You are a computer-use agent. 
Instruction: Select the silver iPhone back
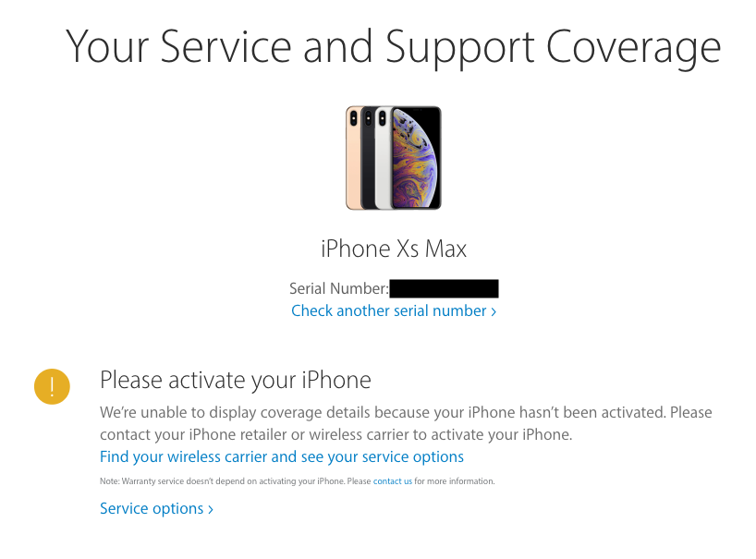[x=383, y=159]
